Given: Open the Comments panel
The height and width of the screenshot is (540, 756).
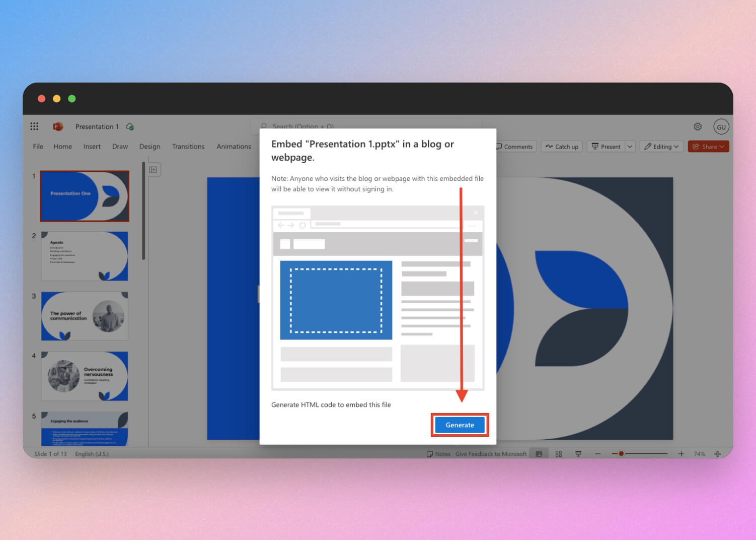Looking at the screenshot, I should coord(514,147).
